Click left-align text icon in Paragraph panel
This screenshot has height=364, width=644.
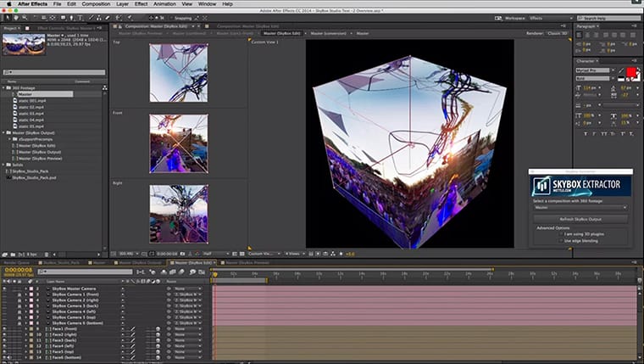click(x=580, y=35)
